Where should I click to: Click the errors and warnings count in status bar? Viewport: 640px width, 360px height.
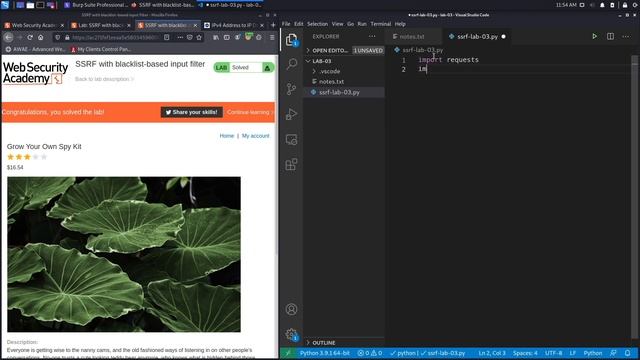(370, 353)
